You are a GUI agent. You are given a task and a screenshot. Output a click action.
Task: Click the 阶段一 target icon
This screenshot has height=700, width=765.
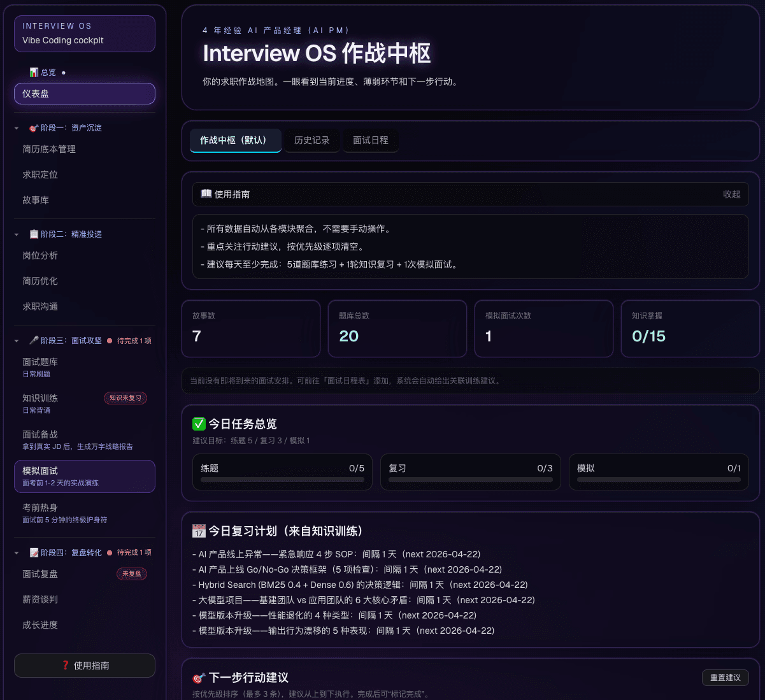(x=34, y=128)
